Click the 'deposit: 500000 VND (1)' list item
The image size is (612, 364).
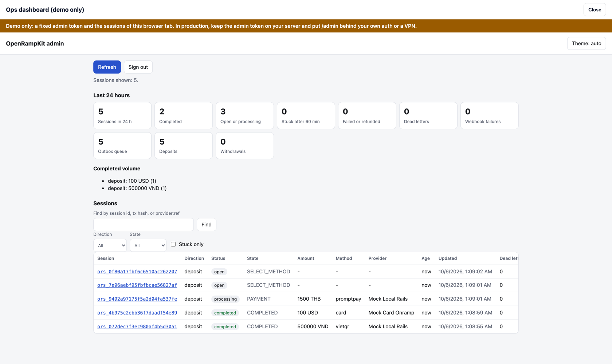tap(137, 188)
